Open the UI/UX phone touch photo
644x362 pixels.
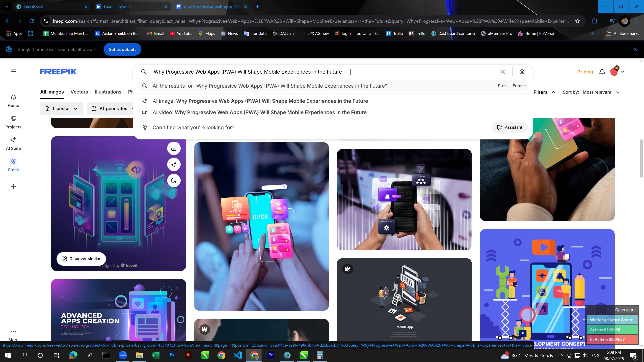tap(261, 226)
